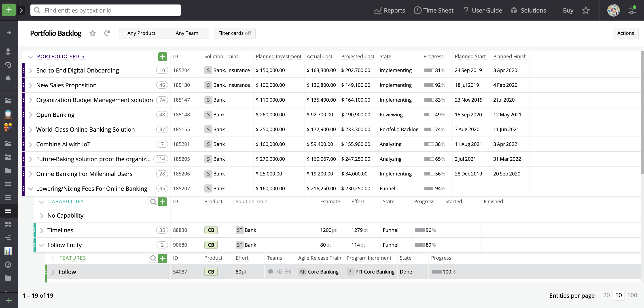Expand the left sidebar with the arrow icon

8,33
